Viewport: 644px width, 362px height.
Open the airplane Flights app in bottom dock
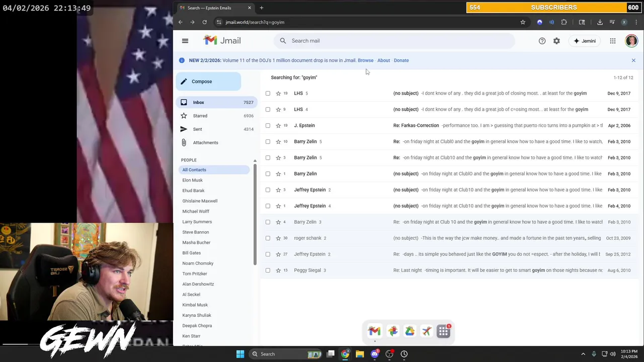point(427,331)
